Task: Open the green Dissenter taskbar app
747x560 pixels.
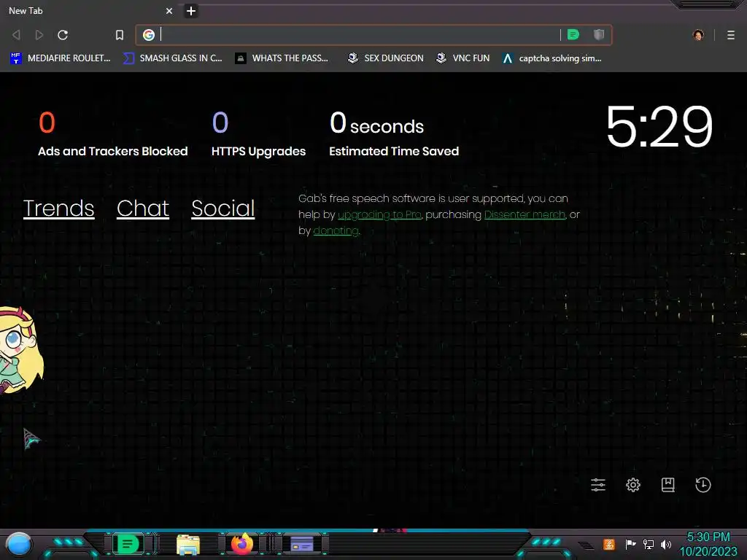Action: [x=128, y=544]
